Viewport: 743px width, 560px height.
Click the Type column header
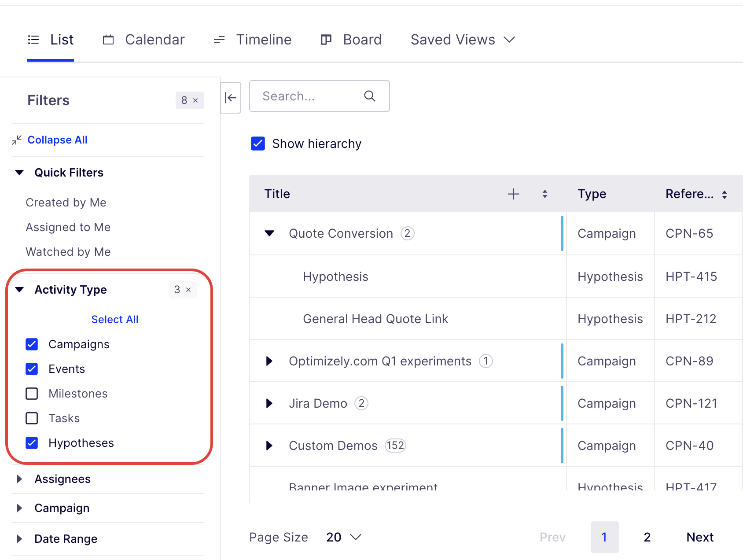pos(592,194)
